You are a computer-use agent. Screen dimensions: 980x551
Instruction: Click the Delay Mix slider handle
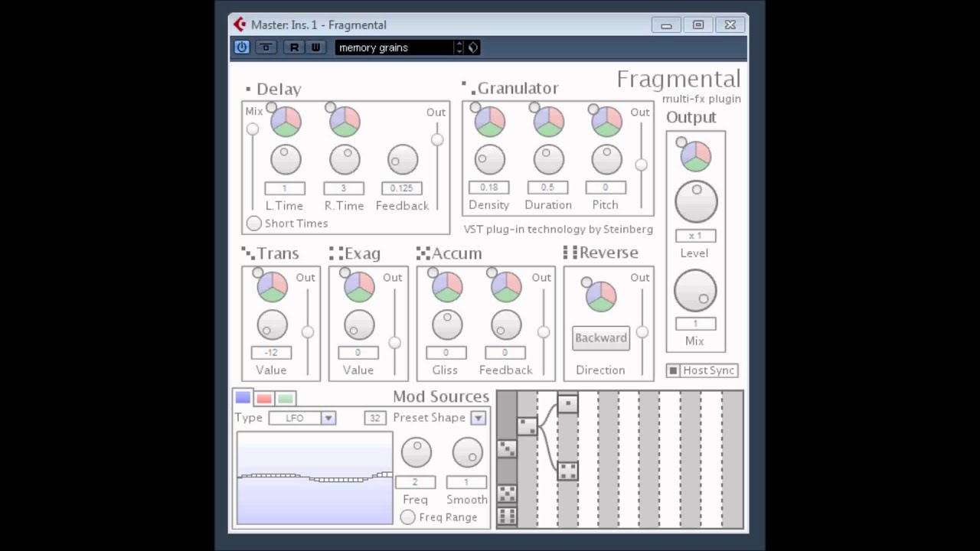click(253, 129)
